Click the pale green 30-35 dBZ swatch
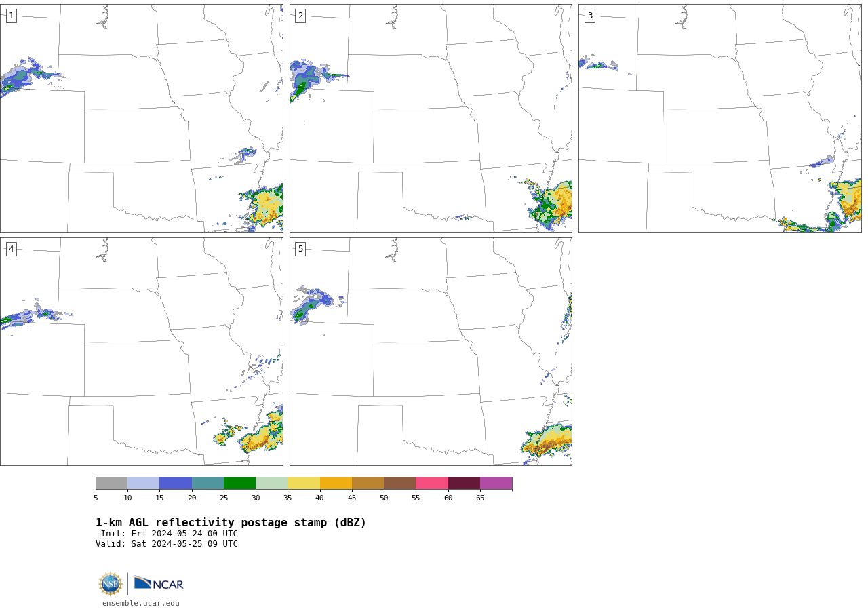 (272, 484)
